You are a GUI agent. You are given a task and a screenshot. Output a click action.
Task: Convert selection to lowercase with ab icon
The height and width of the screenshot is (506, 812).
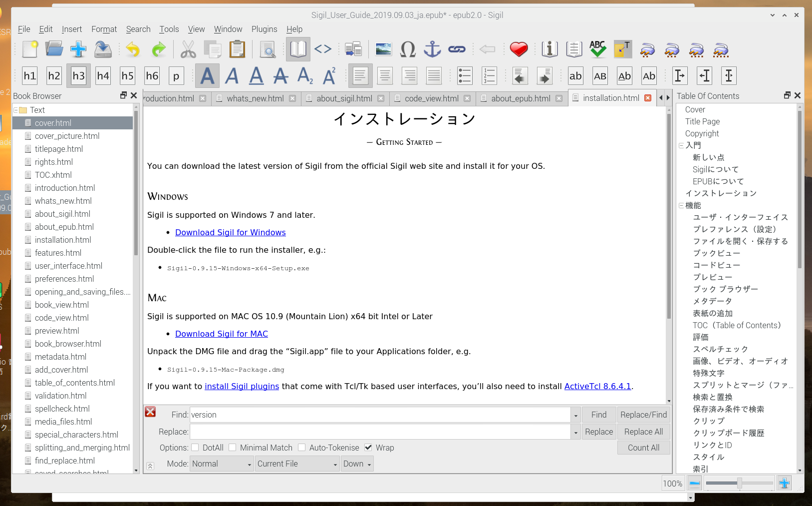coord(575,76)
